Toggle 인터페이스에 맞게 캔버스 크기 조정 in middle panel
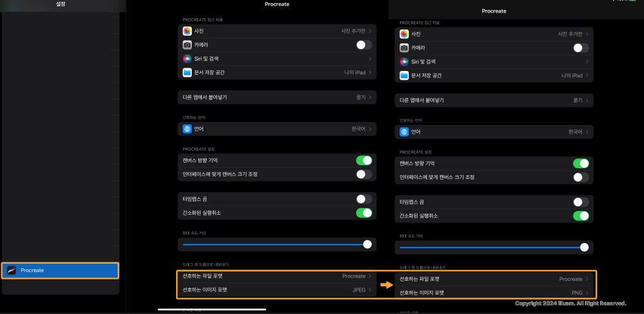644x314 pixels. point(364,174)
